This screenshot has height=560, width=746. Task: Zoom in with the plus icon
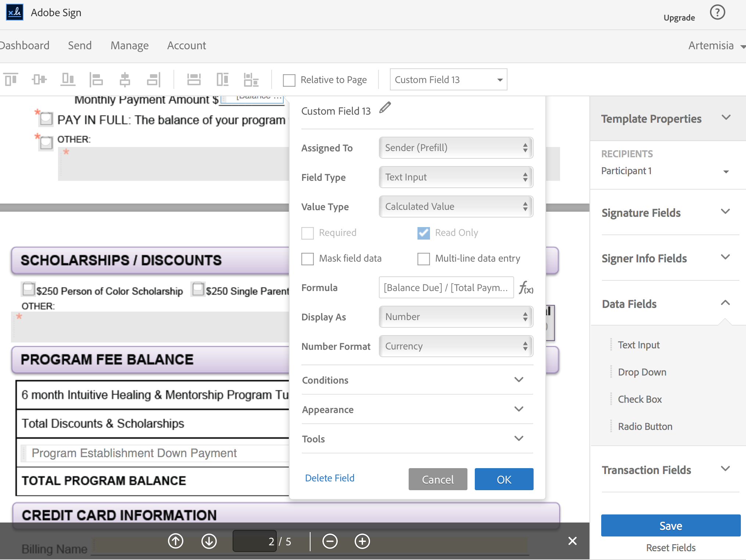pos(362,541)
